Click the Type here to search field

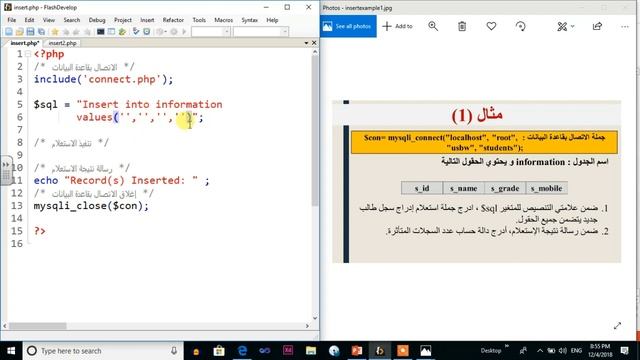click(102, 351)
